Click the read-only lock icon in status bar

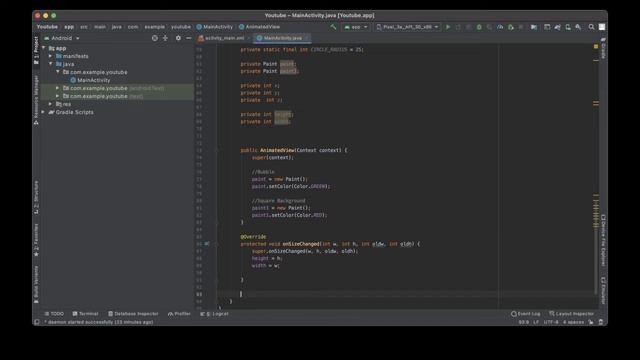point(591,322)
